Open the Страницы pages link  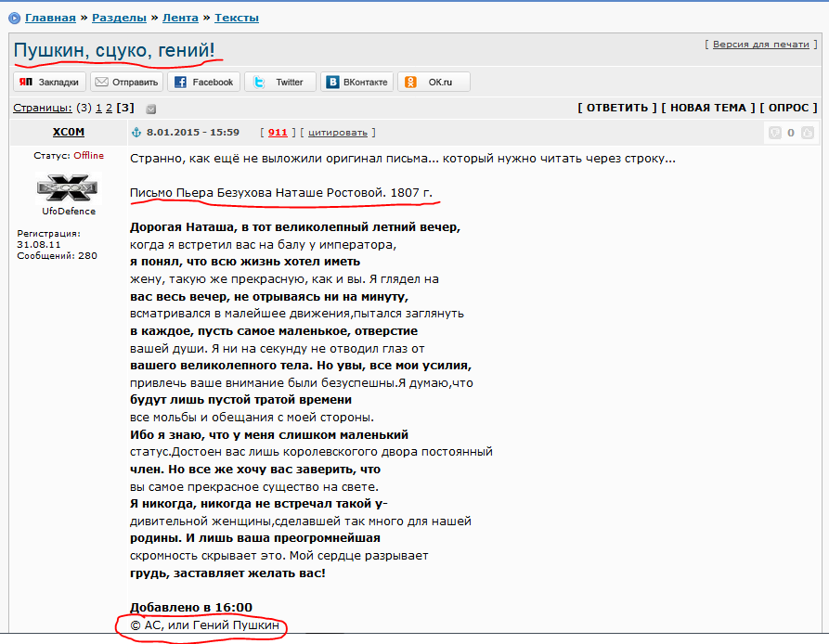coord(43,108)
